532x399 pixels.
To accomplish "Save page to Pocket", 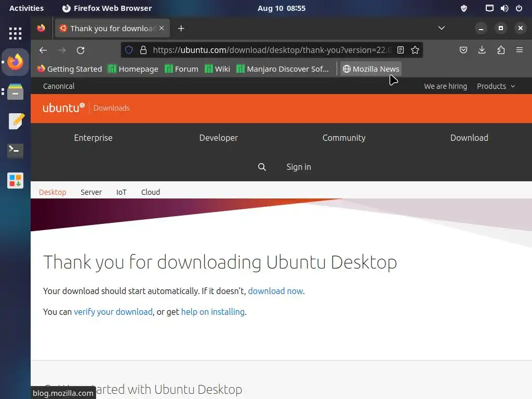I will [463, 50].
